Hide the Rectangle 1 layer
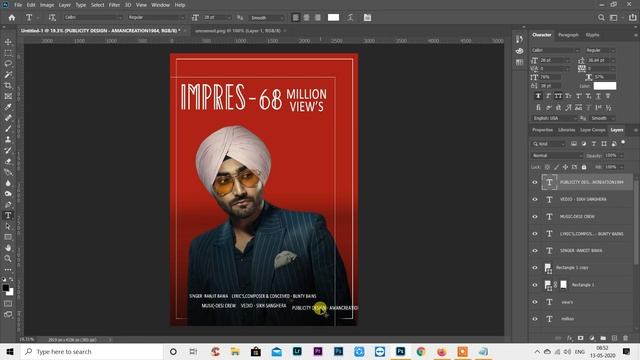Image resolution: width=640 pixels, height=360 pixels. pyautogui.click(x=535, y=285)
